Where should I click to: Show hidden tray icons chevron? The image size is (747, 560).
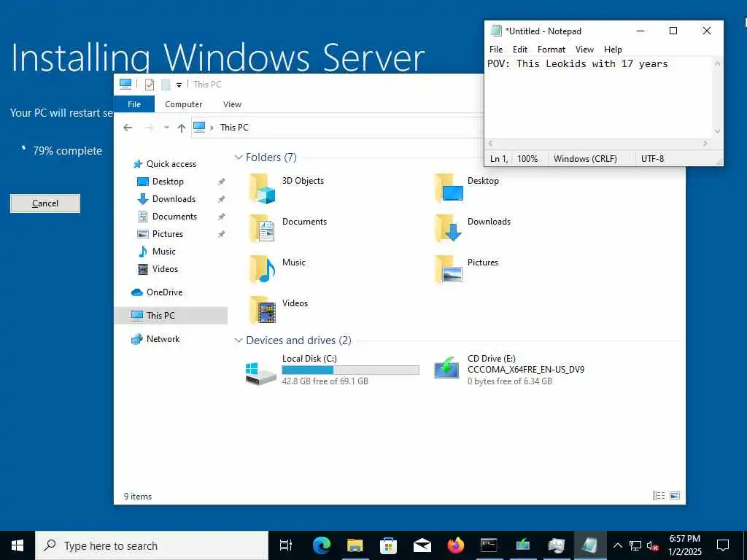617,545
